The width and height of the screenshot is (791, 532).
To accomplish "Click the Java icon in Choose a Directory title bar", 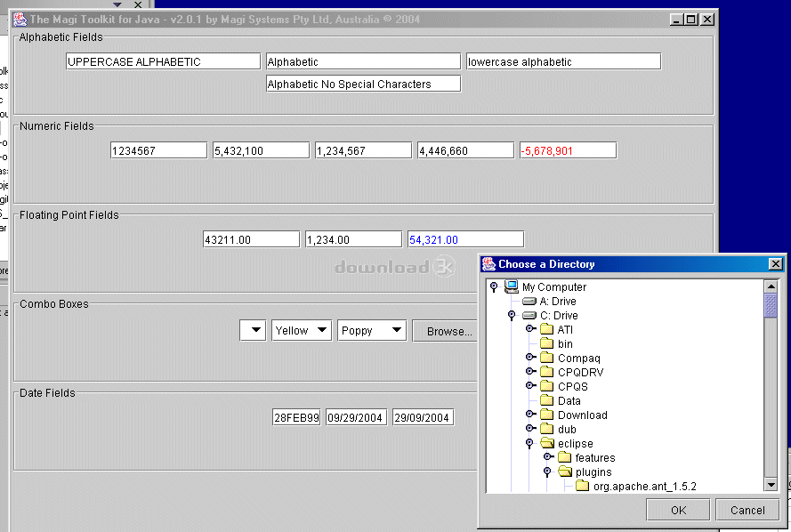I will 488,264.
